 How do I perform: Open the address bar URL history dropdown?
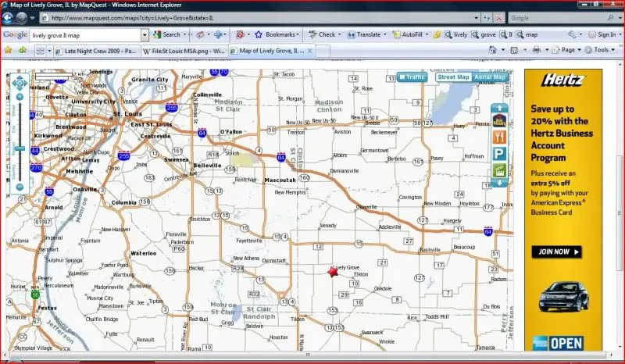tap(477, 18)
